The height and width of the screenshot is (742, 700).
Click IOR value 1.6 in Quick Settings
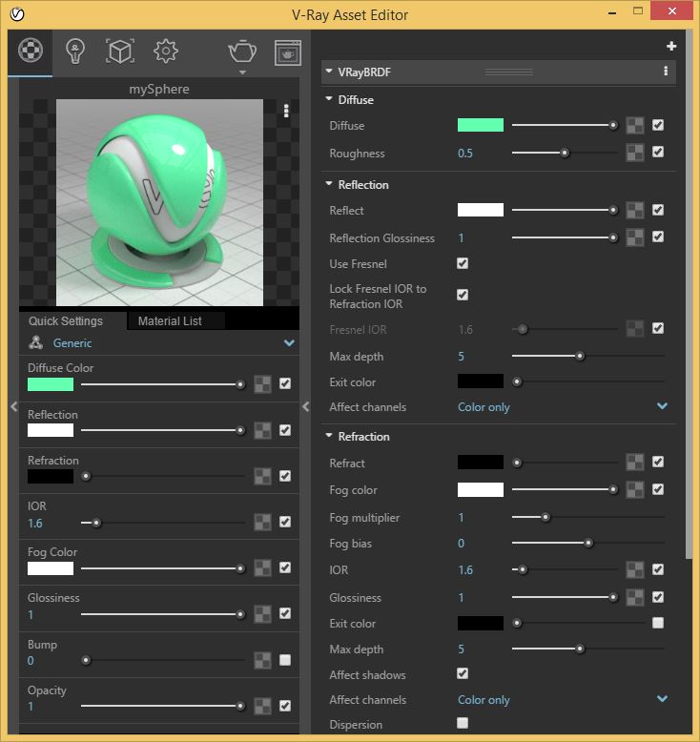pyautogui.click(x=35, y=524)
